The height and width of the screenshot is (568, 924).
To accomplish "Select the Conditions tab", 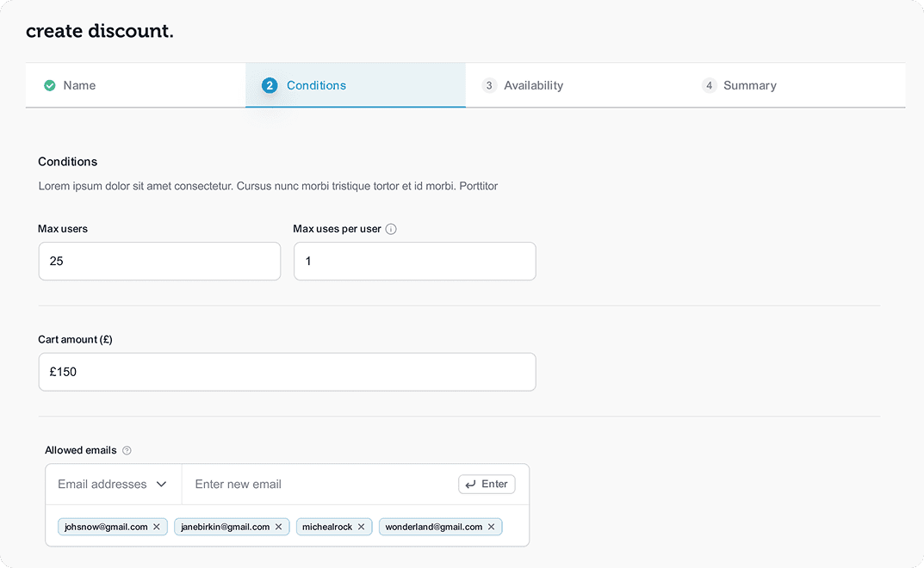I will 316,85.
